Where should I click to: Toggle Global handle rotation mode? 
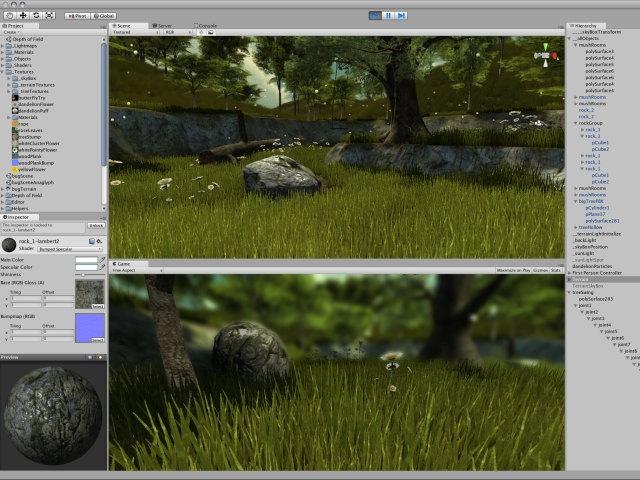coord(105,16)
